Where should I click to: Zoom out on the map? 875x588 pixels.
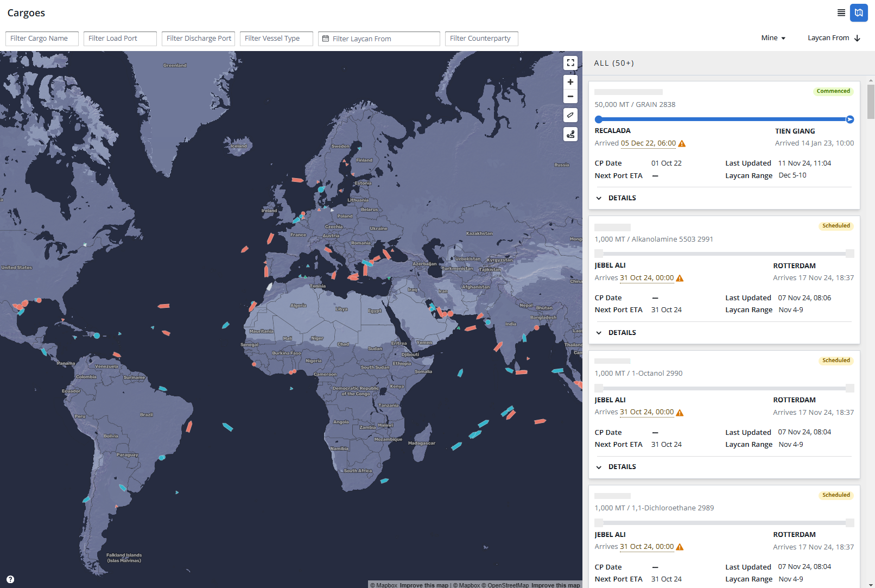[x=570, y=96]
